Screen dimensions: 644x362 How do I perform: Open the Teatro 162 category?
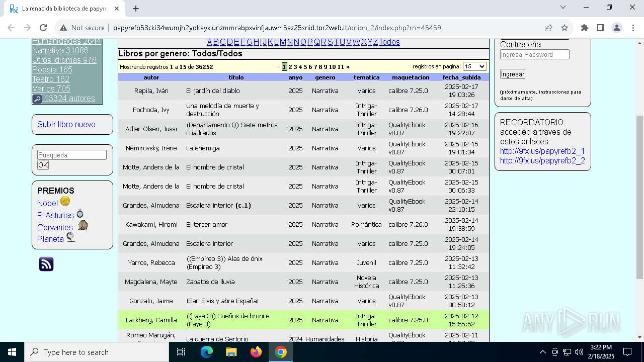[x=51, y=79]
